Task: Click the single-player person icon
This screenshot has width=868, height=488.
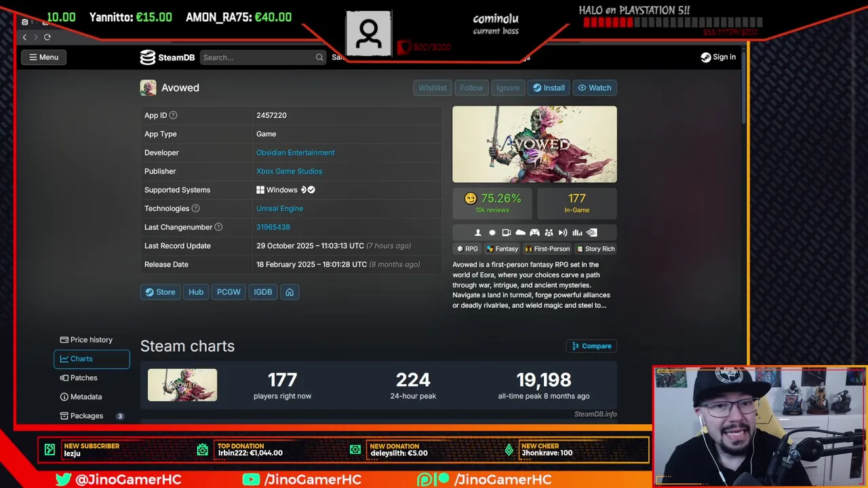Action: tap(477, 232)
